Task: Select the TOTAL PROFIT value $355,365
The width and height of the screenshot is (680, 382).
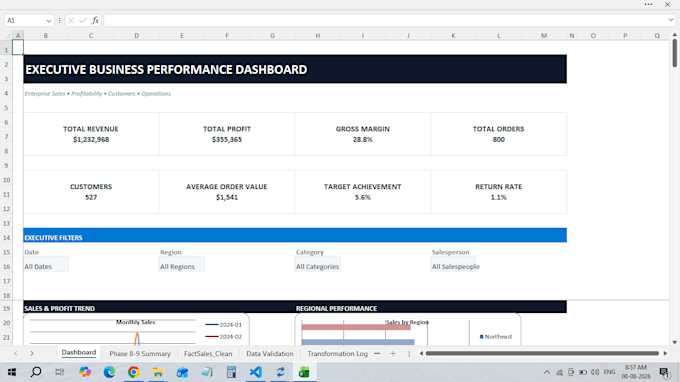Action: [227, 140]
